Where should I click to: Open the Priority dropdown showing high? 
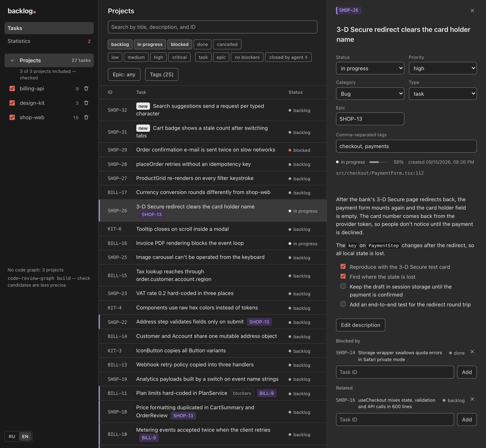[443, 68]
